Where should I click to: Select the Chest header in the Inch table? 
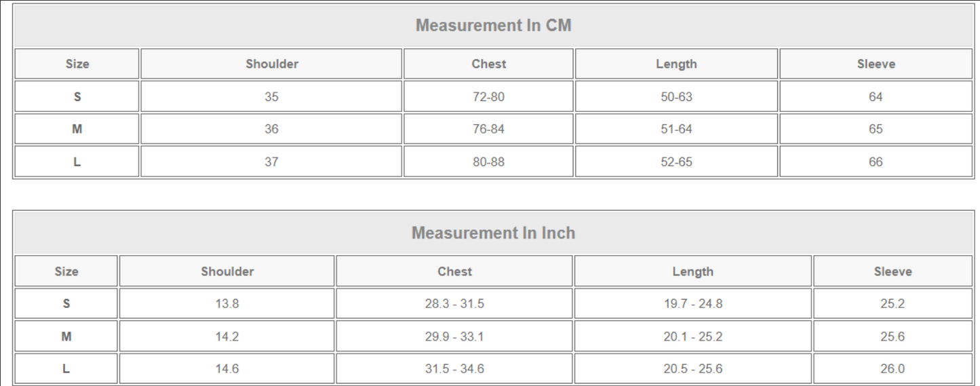[x=454, y=271]
